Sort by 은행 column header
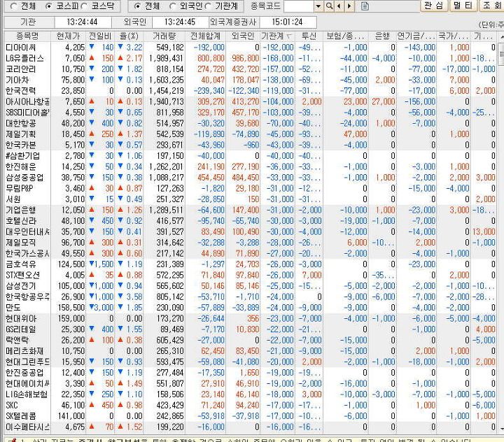 [x=382, y=36]
